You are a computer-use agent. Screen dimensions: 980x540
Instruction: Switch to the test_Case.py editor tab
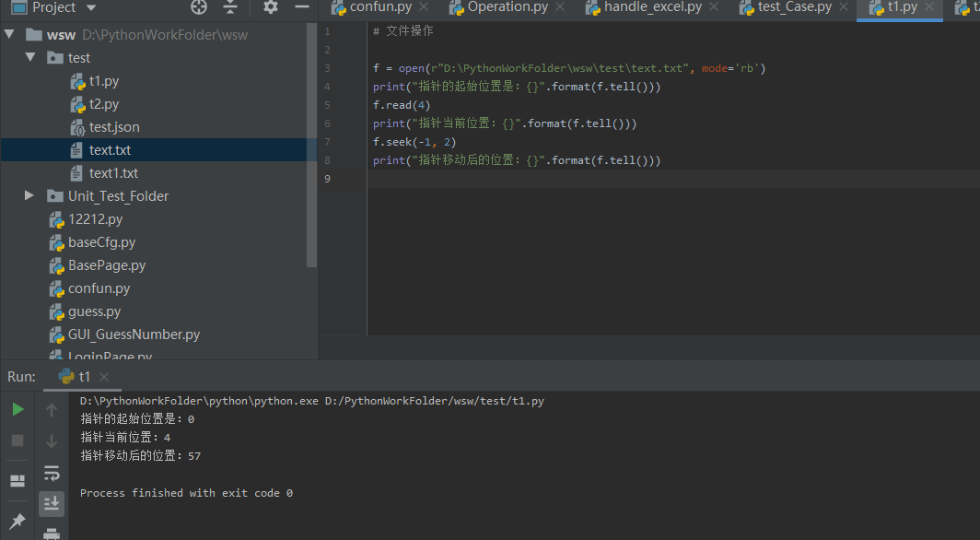click(x=794, y=7)
